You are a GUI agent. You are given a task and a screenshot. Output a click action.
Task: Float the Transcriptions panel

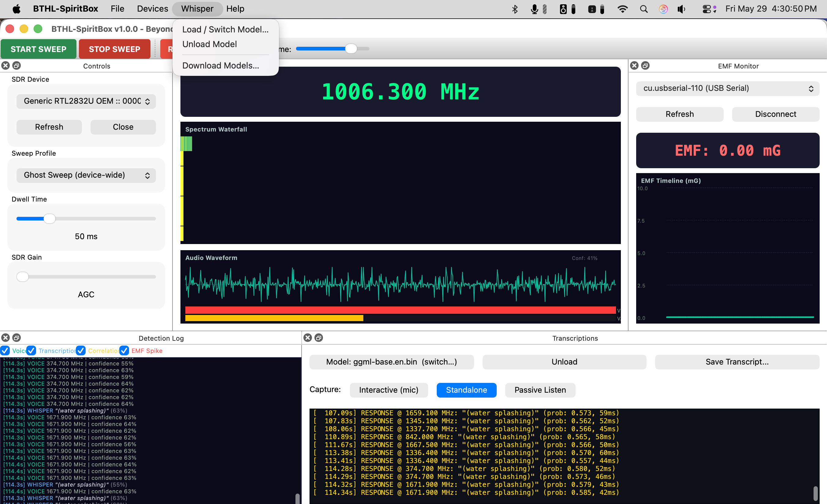point(318,338)
